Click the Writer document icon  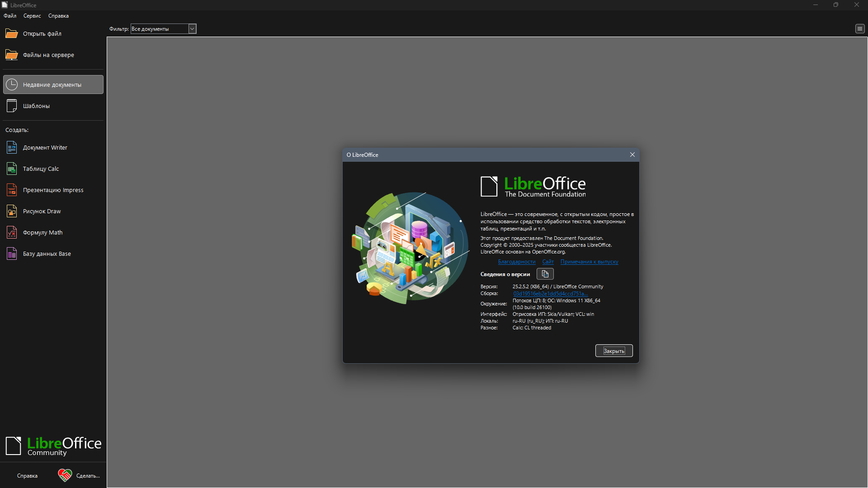12,147
